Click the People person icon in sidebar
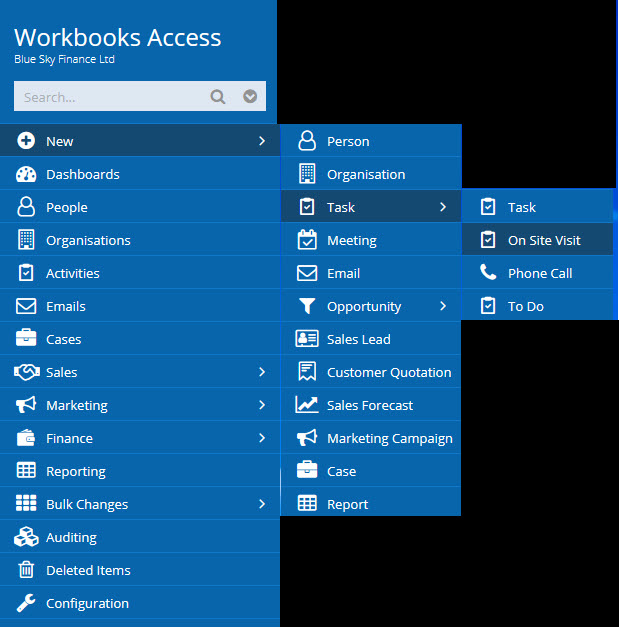 [26, 207]
